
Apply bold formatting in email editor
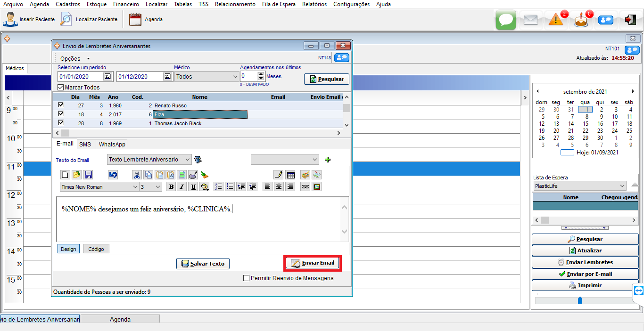(171, 187)
